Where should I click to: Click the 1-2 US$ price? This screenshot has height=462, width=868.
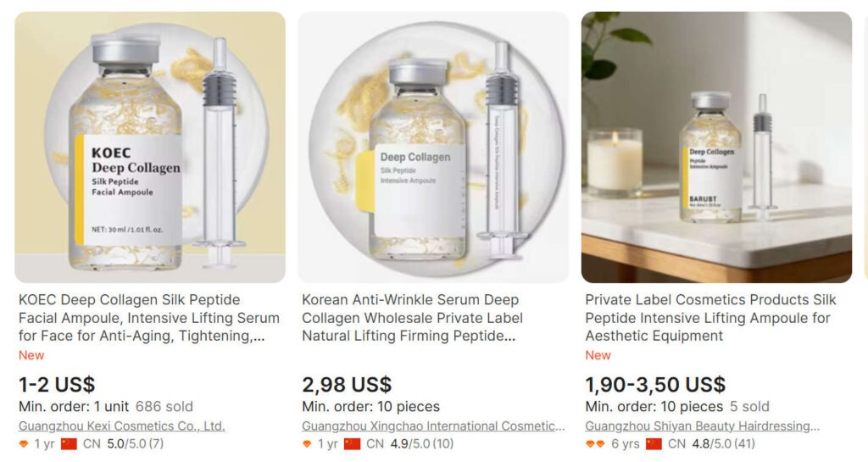pyautogui.click(x=57, y=384)
